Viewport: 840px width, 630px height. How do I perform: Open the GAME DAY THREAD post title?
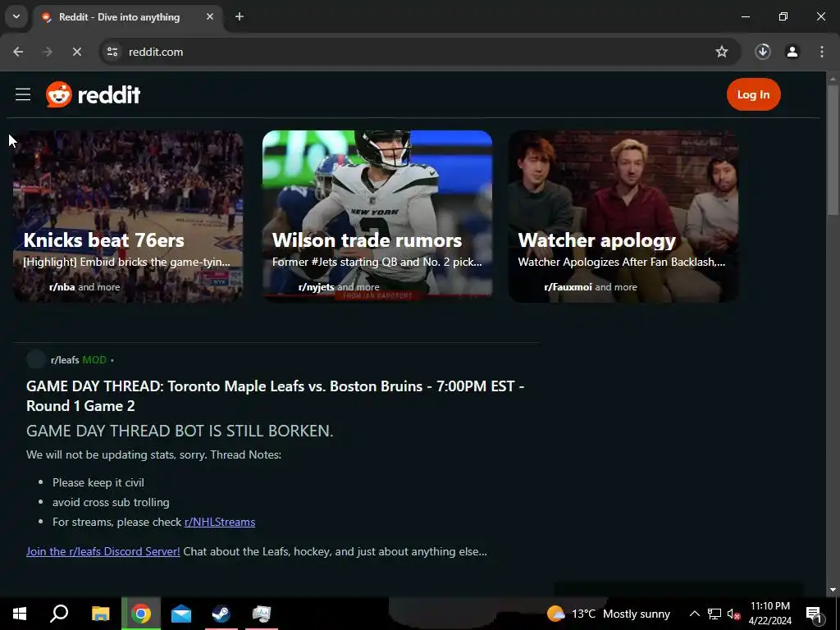point(276,396)
